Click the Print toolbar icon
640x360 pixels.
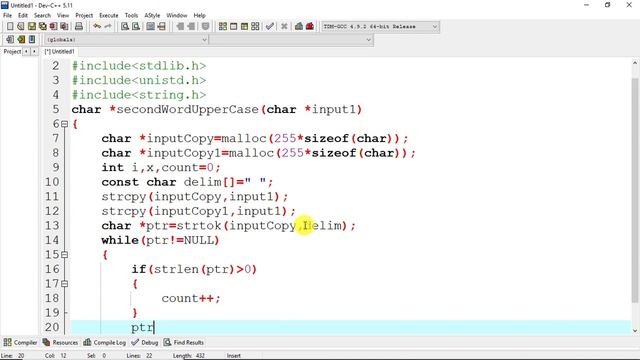click(79, 27)
